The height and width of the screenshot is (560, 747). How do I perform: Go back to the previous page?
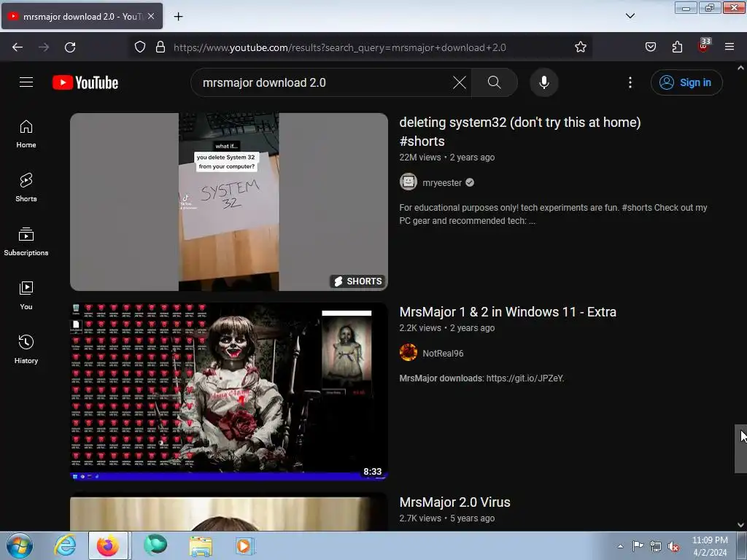click(x=18, y=47)
